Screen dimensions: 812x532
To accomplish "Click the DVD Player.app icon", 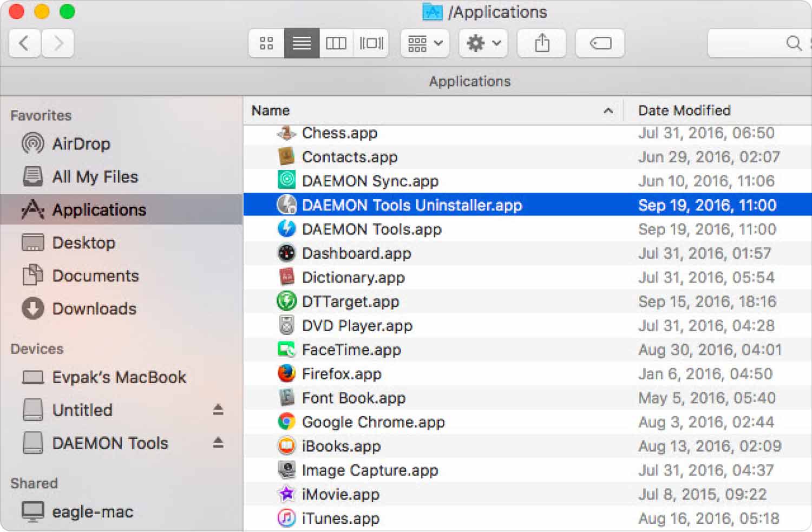I will click(x=286, y=325).
